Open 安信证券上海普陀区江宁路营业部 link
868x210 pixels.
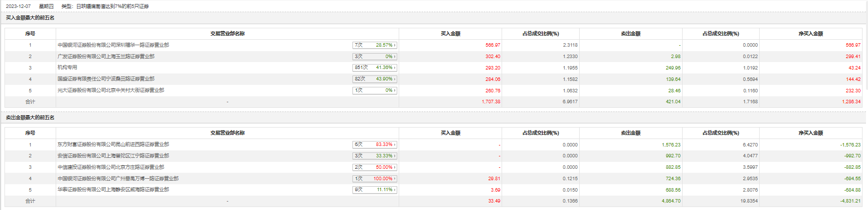113,156
